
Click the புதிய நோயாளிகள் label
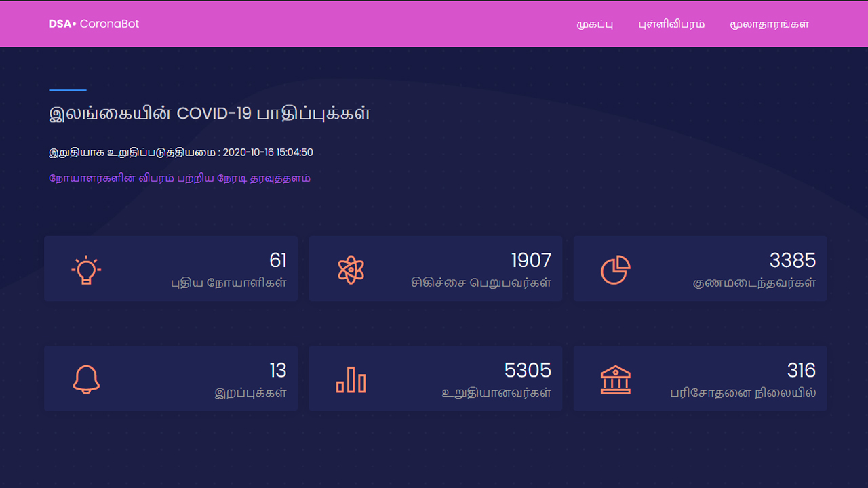click(229, 283)
